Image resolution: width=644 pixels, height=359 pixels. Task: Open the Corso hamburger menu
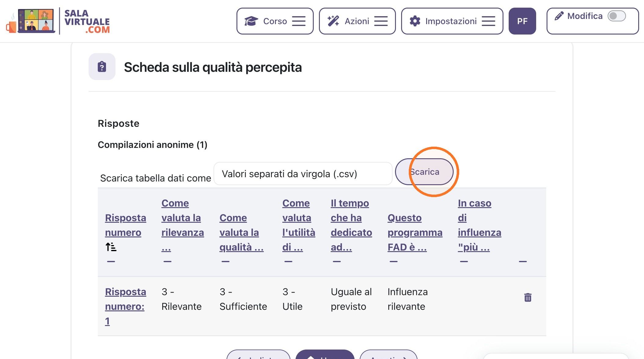298,21
